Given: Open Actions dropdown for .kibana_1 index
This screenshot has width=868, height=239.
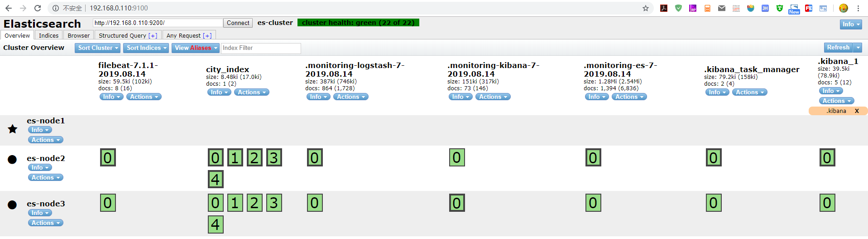Looking at the screenshot, I should (x=837, y=101).
